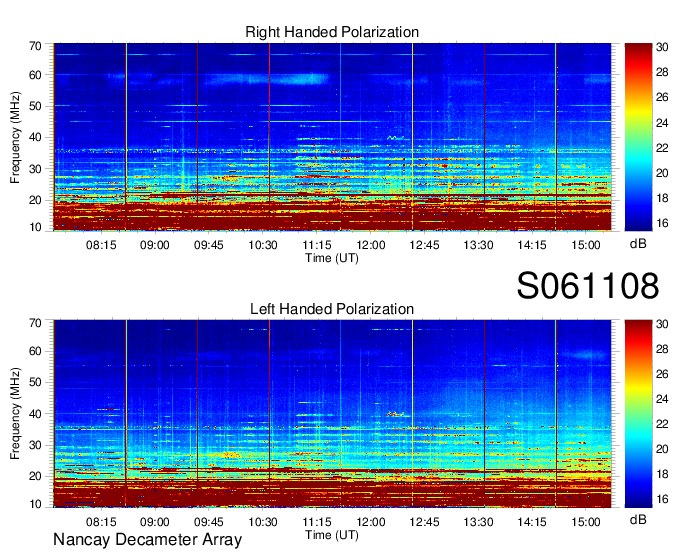Click the lower 'Time (UT)' axis label
This screenshot has width=680, height=552.
(x=332, y=535)
